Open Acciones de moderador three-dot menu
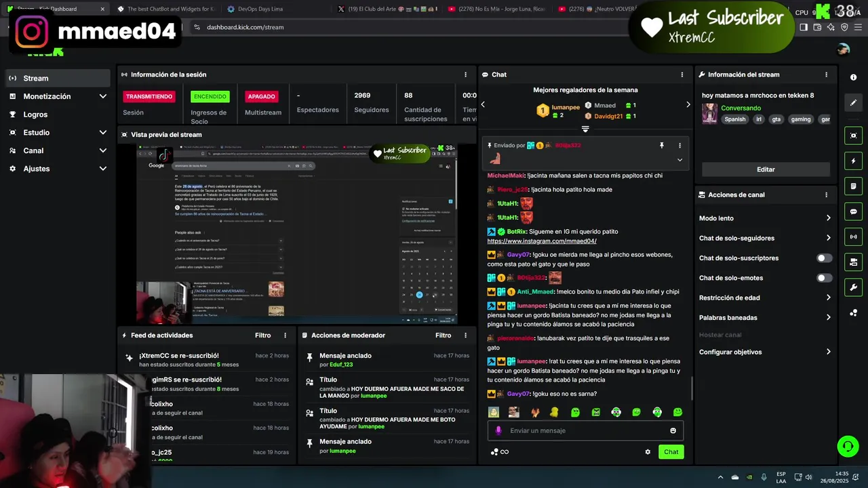The height and width of the screenshot is (488, 868). [465, 335]
